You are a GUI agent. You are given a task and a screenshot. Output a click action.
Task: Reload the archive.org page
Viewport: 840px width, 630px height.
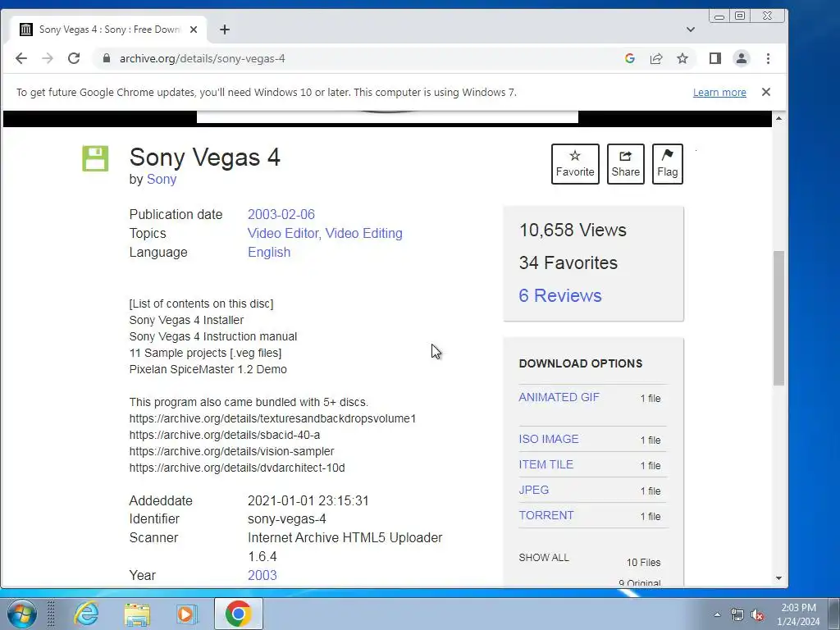click(x=74, y=58)
